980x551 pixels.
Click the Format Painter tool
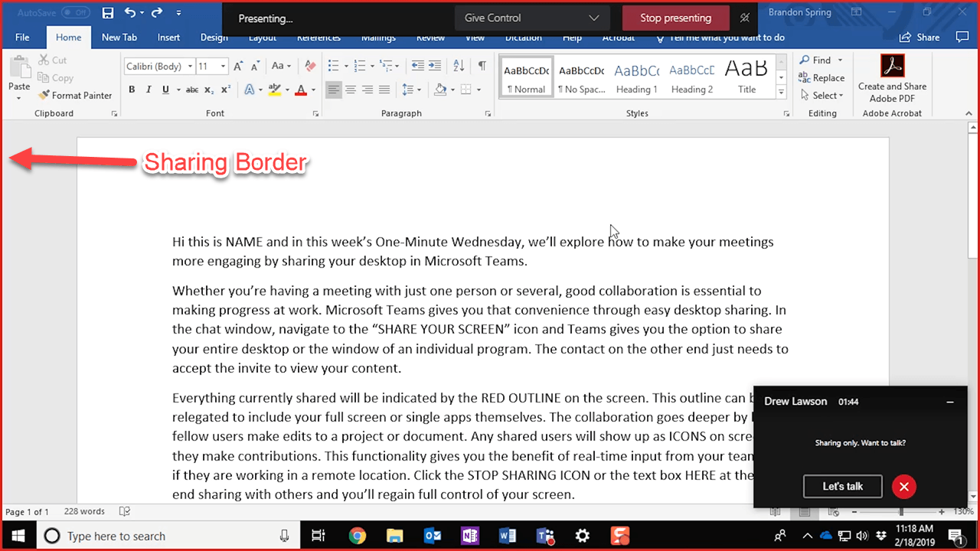75,96
